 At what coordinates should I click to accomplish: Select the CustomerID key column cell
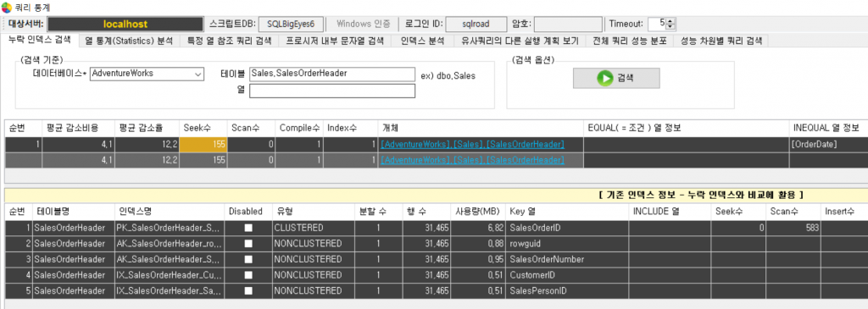567,275
